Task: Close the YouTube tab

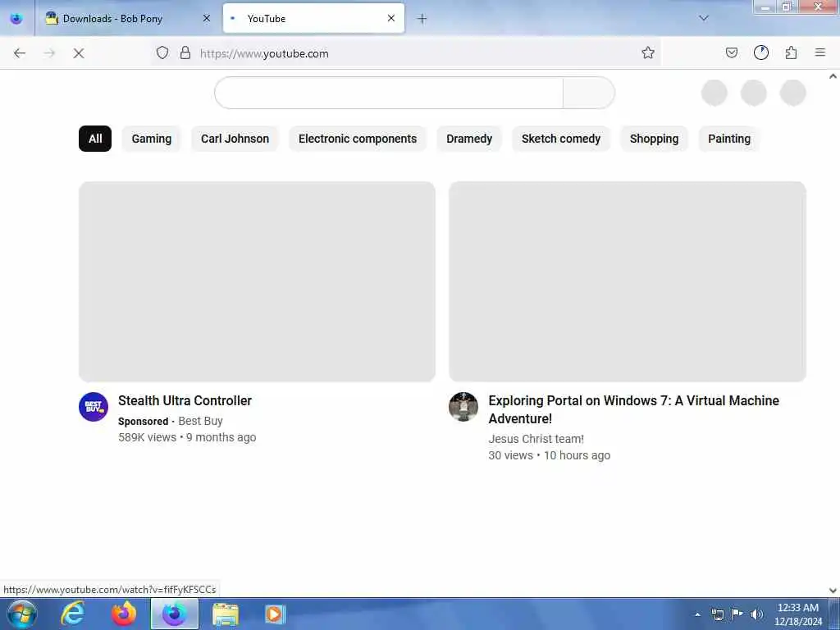Action: [x=391, y=18]
